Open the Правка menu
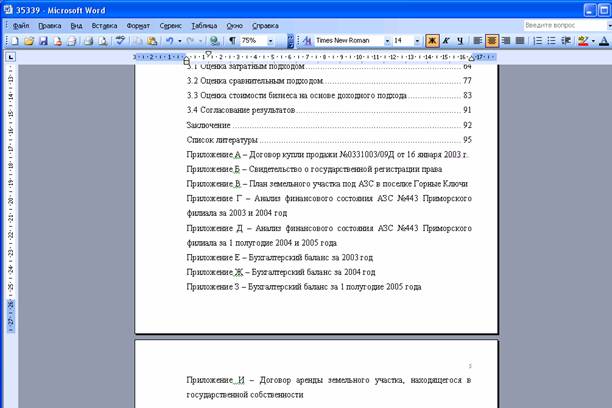Viewport: 612px width, 408px height. tap(50, 26)
